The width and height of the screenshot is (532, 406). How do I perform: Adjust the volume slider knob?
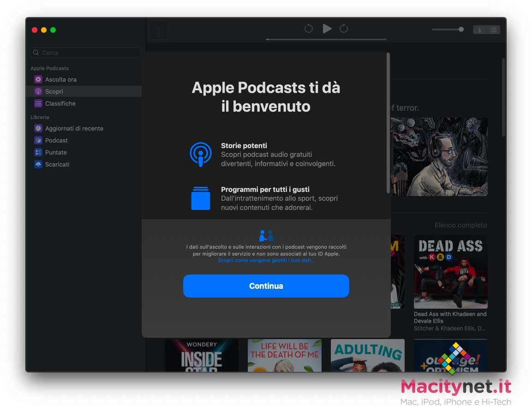coord(461,30)
